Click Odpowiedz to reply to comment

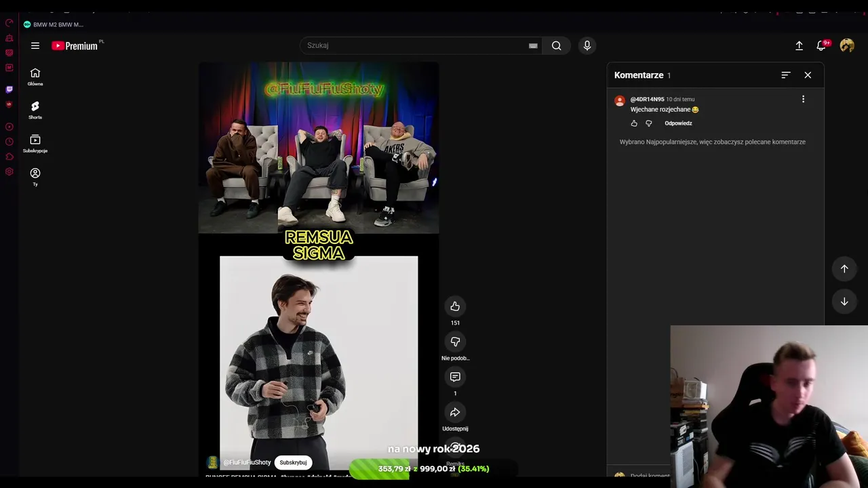point(678,123)
